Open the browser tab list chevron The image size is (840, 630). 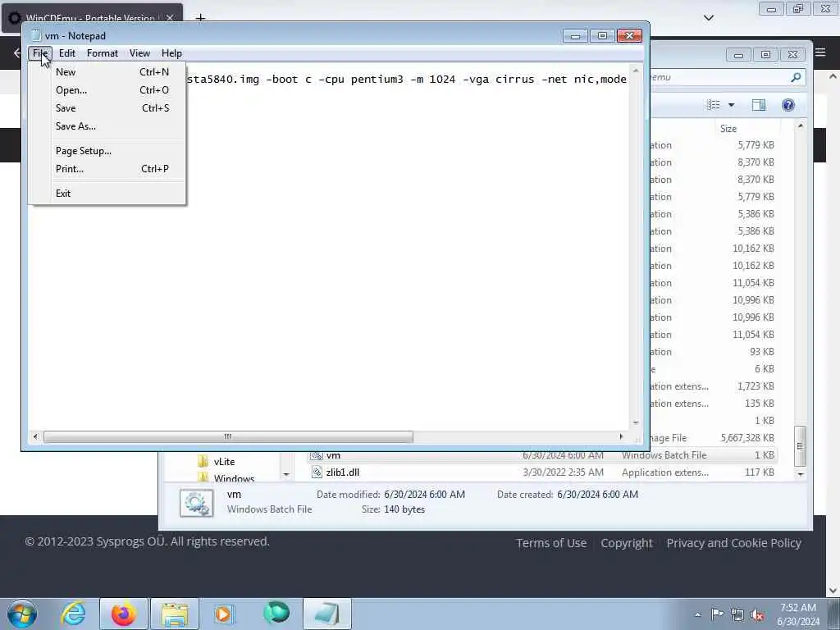pos(709,18)
